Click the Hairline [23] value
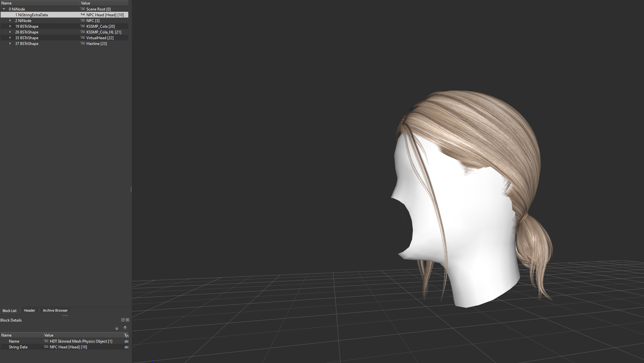644x363 pixels. (x=97, y=44)
